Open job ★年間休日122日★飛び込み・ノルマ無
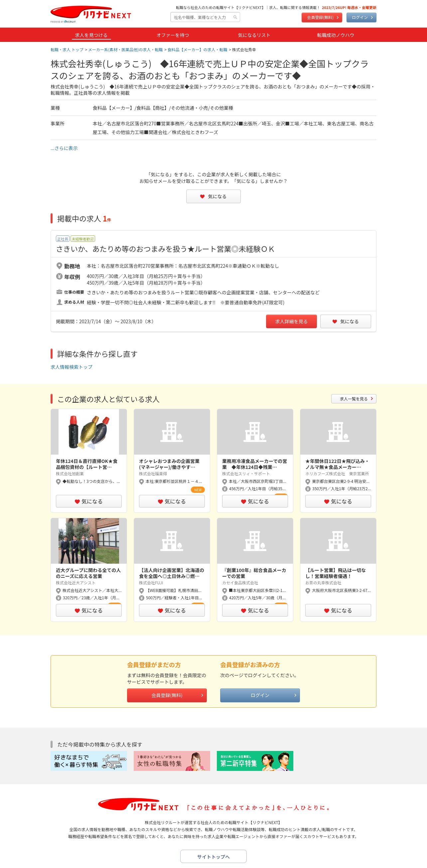This screenshot has height=868, width=427. click(x=337, y=464)
